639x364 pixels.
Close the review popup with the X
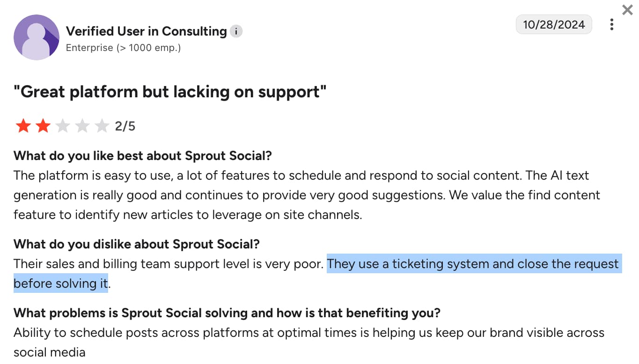[x=627, y=10]
